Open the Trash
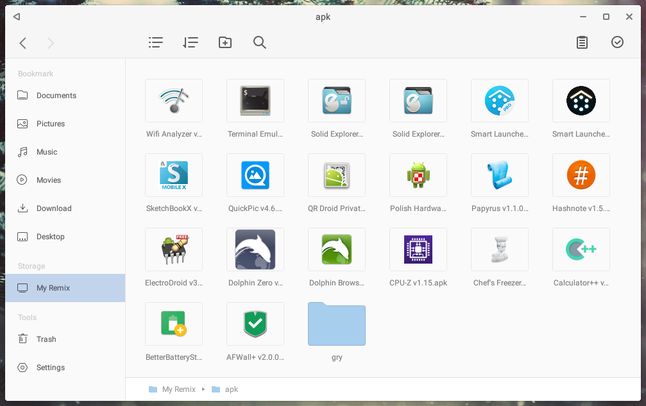Viewport: 646px width, 406px height. [x=65, y=339]
